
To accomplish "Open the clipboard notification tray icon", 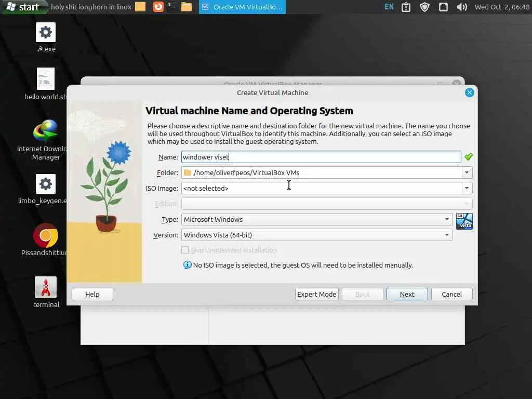I will click(406, 7).
